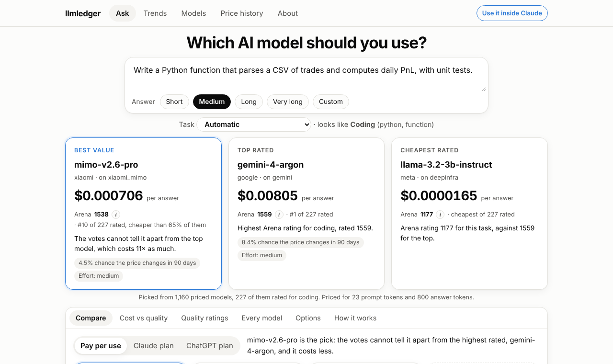Viewport: 613px width, 364px height.
Task: Click the 8.4% price change chance chip
Action: pos(301,242)
